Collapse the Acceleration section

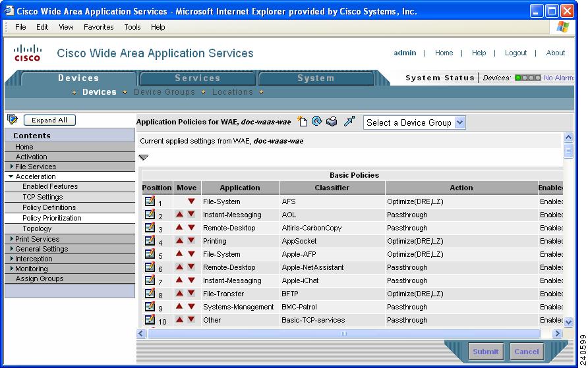coord(11,176)
